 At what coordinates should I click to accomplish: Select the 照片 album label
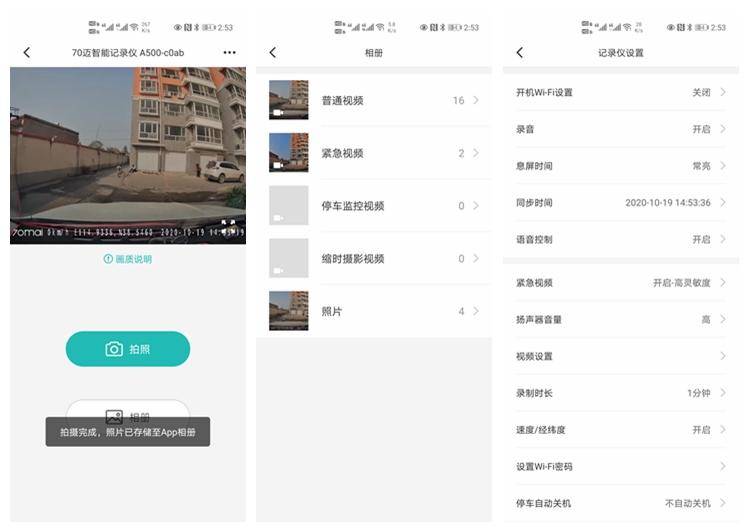coord(332,311)
